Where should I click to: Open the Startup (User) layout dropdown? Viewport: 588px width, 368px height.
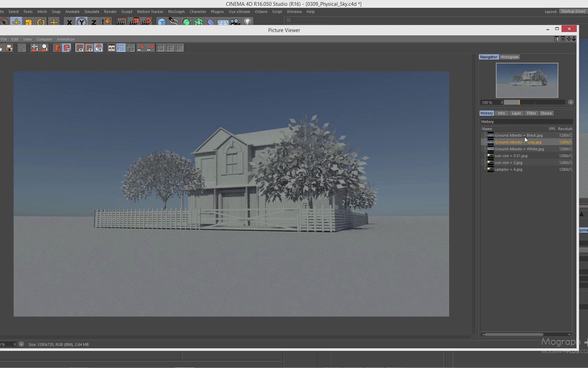click(x=573, y=11)
